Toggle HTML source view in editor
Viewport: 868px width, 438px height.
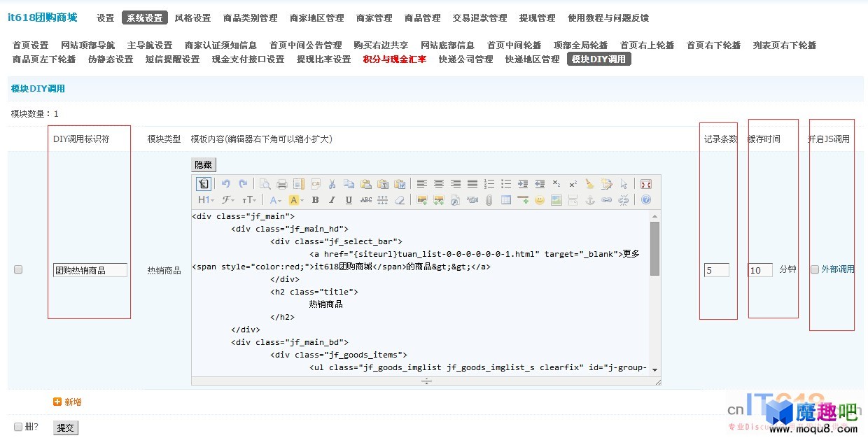tap(204, 184)
